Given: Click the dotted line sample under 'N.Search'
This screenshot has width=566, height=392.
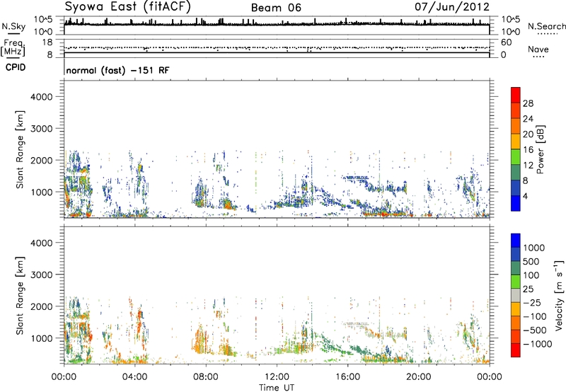Looking at the screenshot, I should pos(547,34).
